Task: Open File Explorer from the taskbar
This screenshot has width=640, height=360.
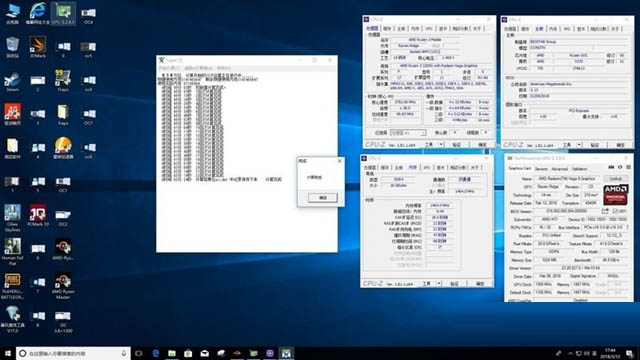Action: click(172, 353)
